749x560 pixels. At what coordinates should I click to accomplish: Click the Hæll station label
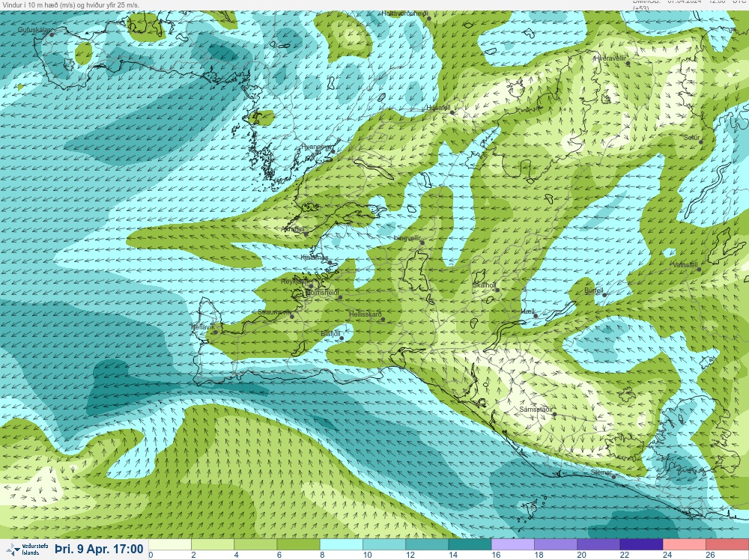[x=527, y=311]
